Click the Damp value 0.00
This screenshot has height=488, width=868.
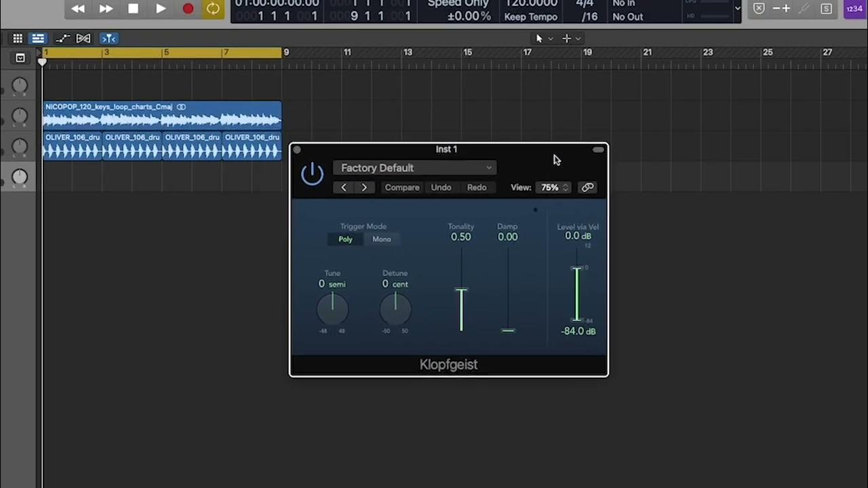click(507, 237)
